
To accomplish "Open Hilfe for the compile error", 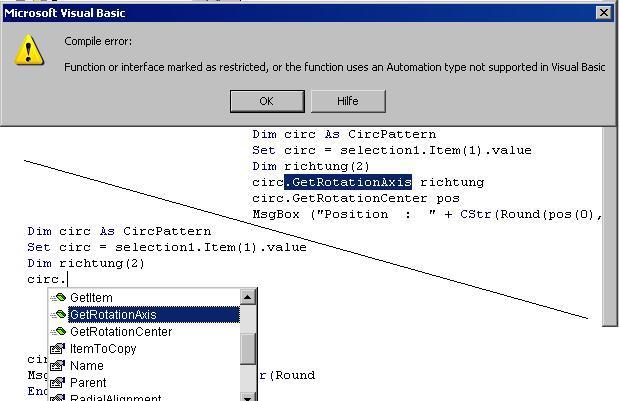I will (x=348, y=101).
